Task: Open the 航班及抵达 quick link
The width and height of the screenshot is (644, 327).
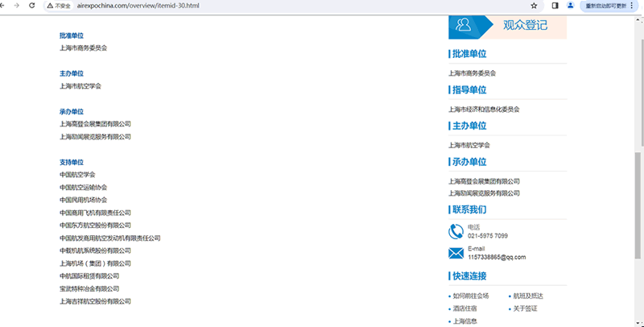Action: 528,296
